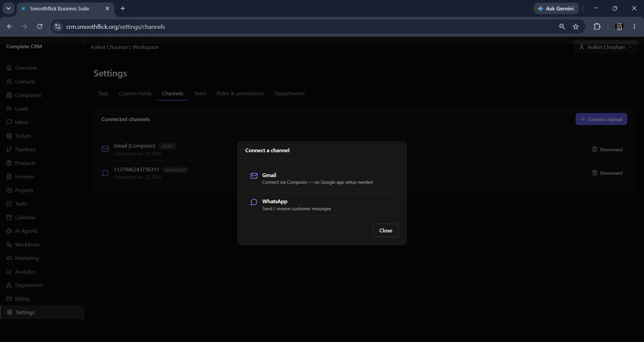Open Overview from the sidebar home icon
644x342 pixels.
[x=9, y=68]
